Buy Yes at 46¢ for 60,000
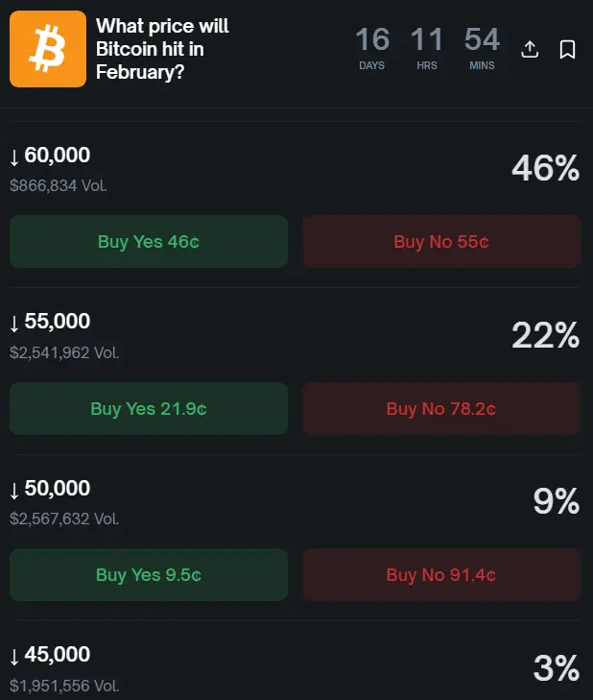Viewport: 593px width, 700px height. (149, 242)
